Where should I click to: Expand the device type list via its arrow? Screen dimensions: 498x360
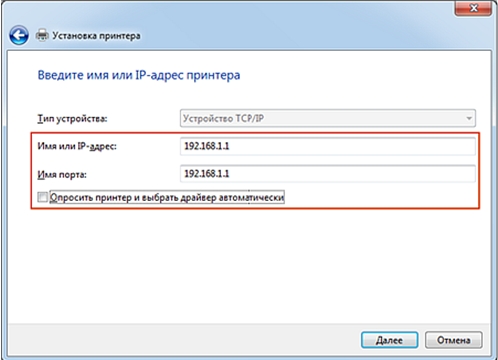(x=469, y=118)
